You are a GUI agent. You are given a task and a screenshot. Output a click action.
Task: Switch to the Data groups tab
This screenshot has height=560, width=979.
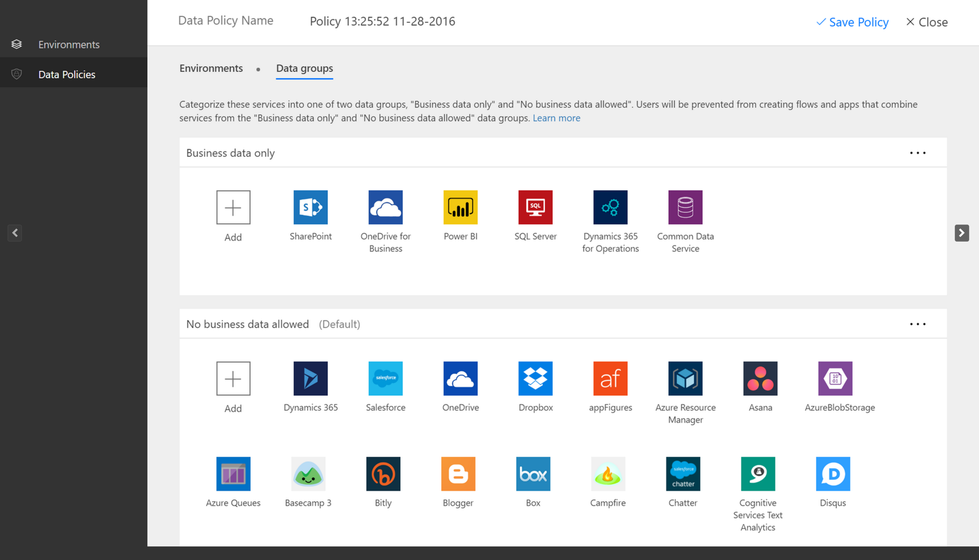[304, 68]
